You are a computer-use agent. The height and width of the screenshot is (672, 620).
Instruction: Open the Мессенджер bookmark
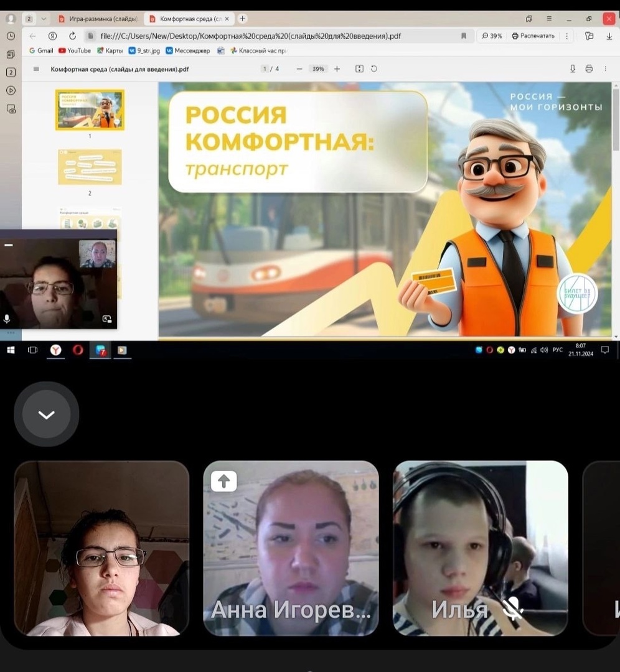coord(188,50)
